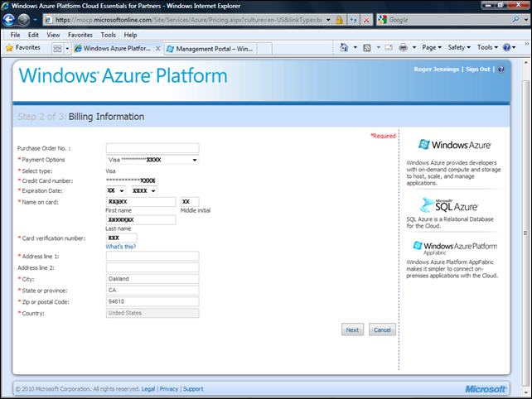Click the SQL Azure logo in sidebar
The width and height of the screenshot is (532, 399).
tap(449, 205)
